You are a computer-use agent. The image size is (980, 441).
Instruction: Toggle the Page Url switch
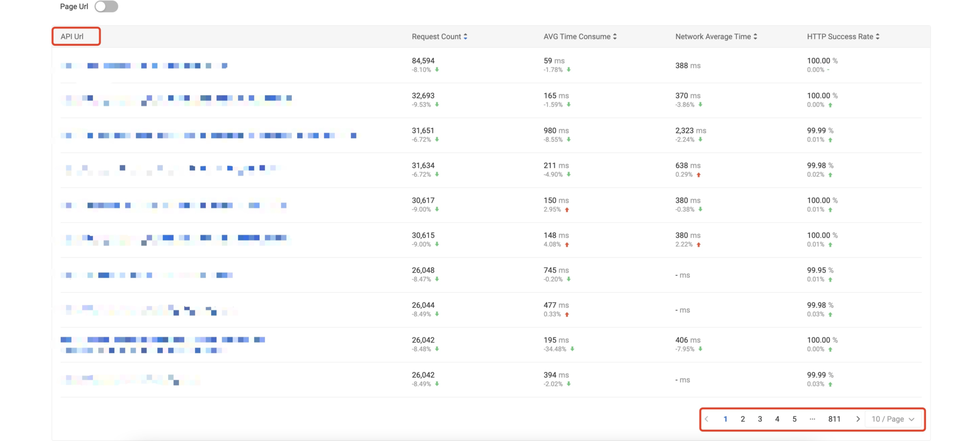point(106,7)
